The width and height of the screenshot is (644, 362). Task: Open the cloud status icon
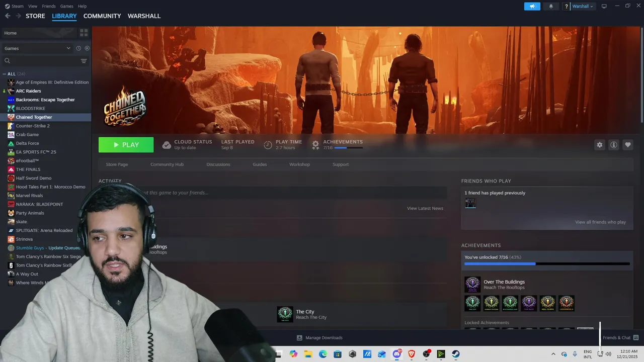167,145
